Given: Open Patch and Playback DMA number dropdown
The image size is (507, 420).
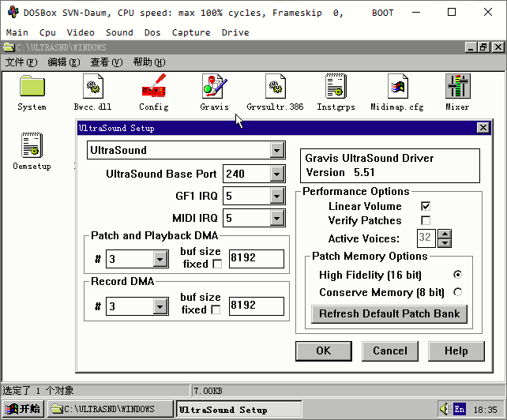Looking at the screenshot, I should pyautogui.click(x=160, y=259).
